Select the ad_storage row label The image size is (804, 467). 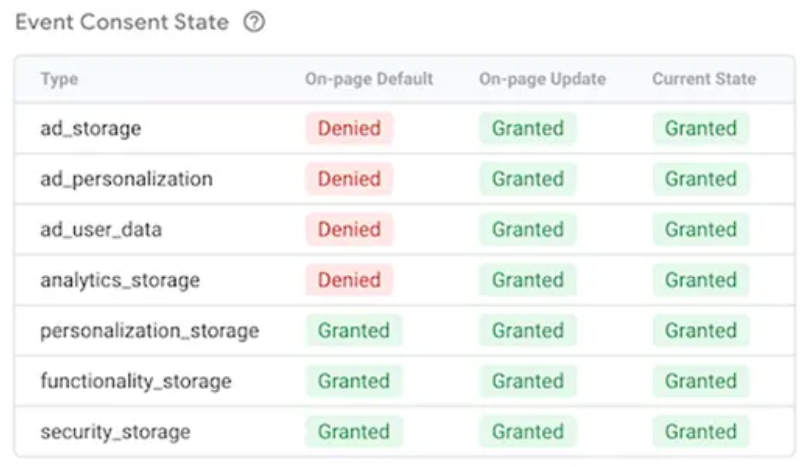click(91, 128)
